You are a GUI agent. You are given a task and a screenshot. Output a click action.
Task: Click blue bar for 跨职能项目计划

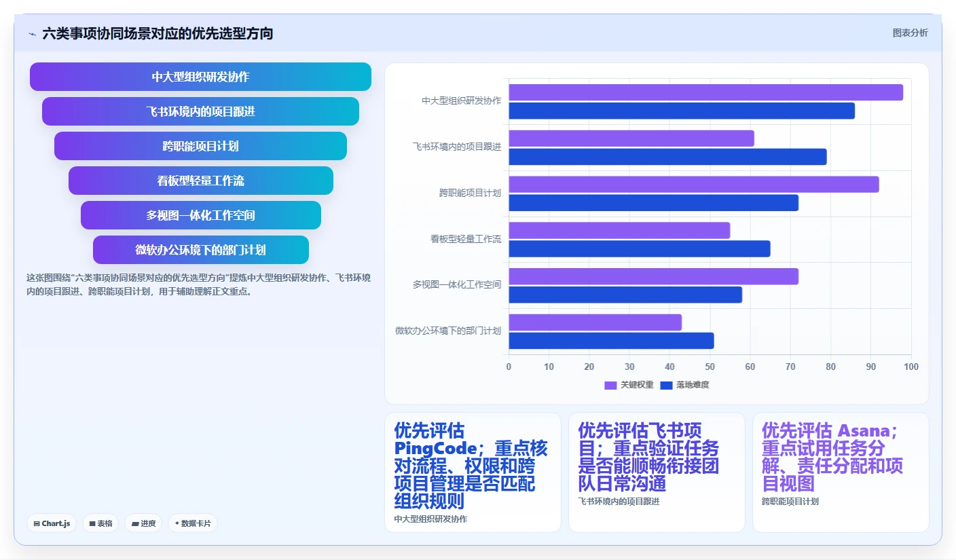click(654, 202)
